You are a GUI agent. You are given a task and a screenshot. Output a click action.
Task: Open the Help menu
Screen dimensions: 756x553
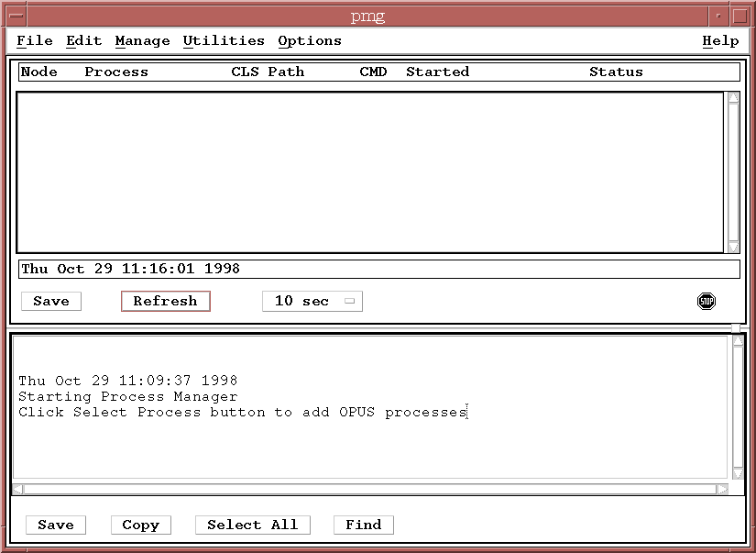720,41
